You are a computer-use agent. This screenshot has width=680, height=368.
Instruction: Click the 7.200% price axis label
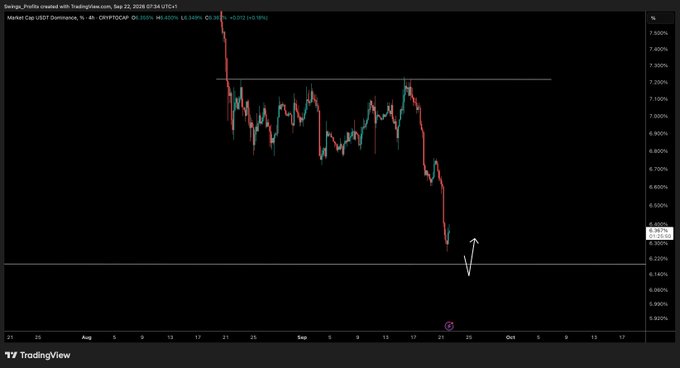pyautogui.click(x=658, y=82)
